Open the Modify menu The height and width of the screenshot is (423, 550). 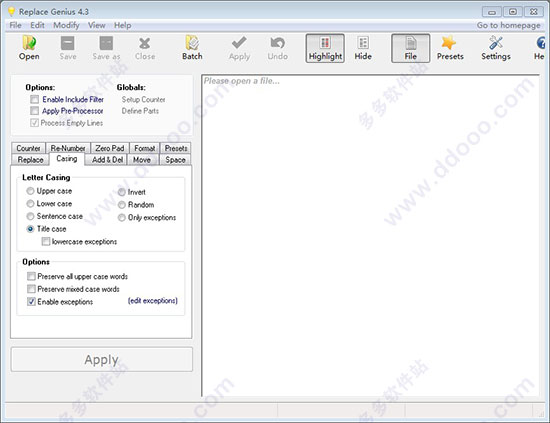pyautogui.click(x=66, y=25)
